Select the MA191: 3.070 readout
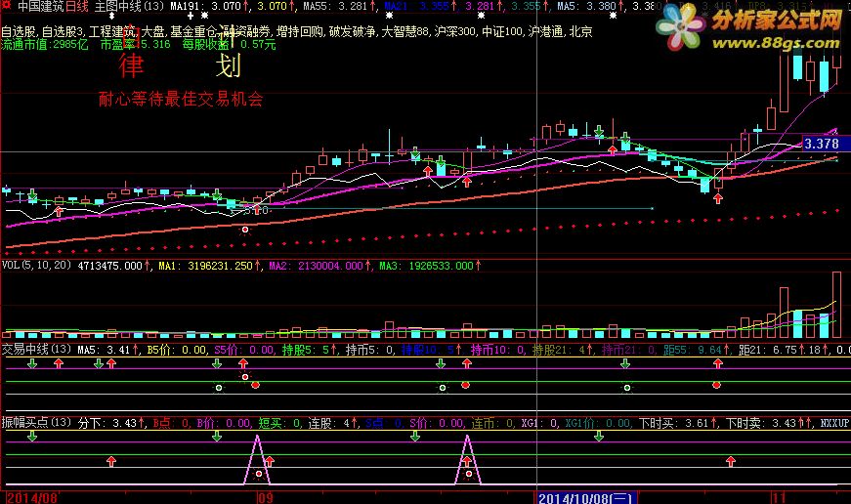The width and height of the screenshot is (851, 504). click(208, 7)
